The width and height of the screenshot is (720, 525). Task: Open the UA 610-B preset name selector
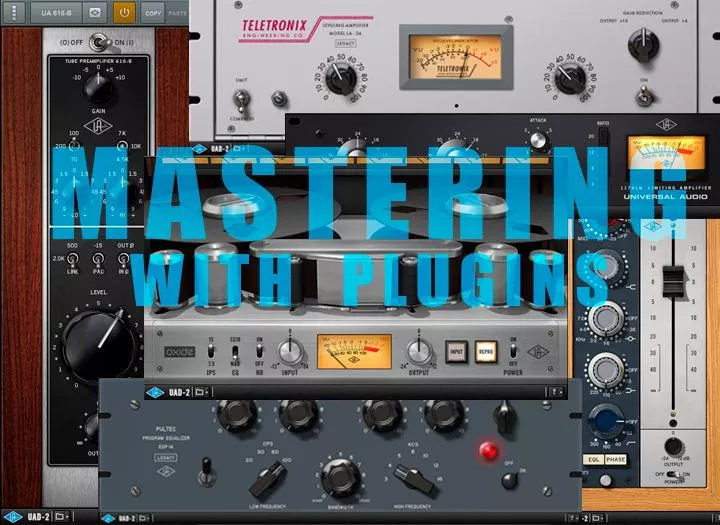pos(56,12)
